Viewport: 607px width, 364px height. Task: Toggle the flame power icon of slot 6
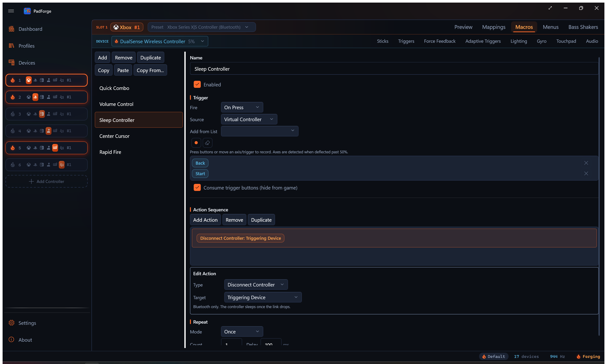(x=13, y=165)
